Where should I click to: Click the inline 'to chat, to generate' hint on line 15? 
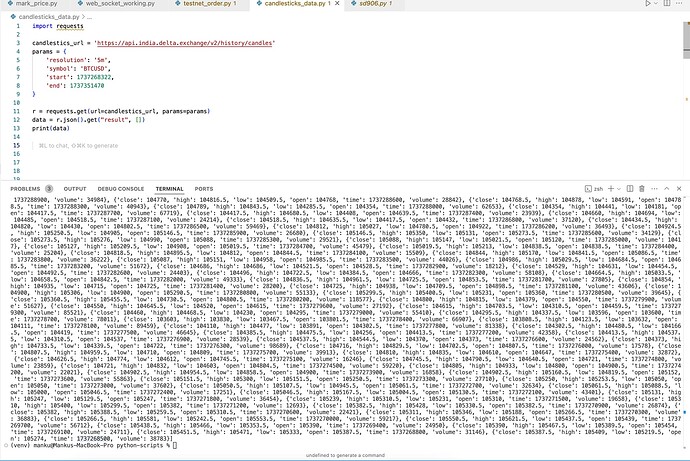point(78,146)
